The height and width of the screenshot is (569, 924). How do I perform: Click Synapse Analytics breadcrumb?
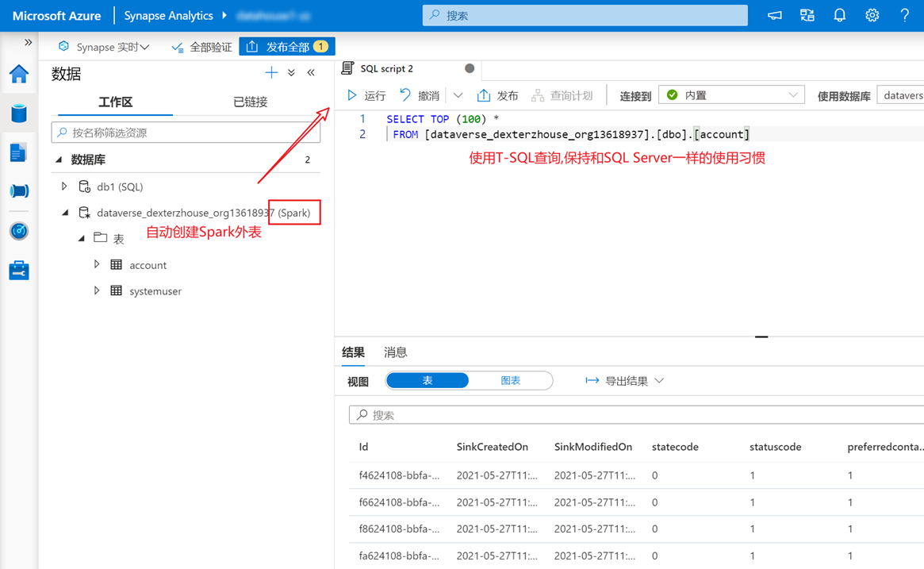168,16
